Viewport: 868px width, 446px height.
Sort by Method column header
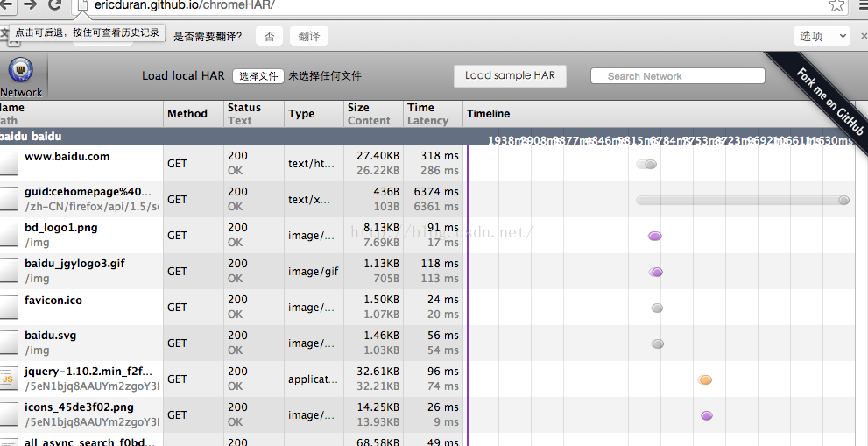pos(194,114)
